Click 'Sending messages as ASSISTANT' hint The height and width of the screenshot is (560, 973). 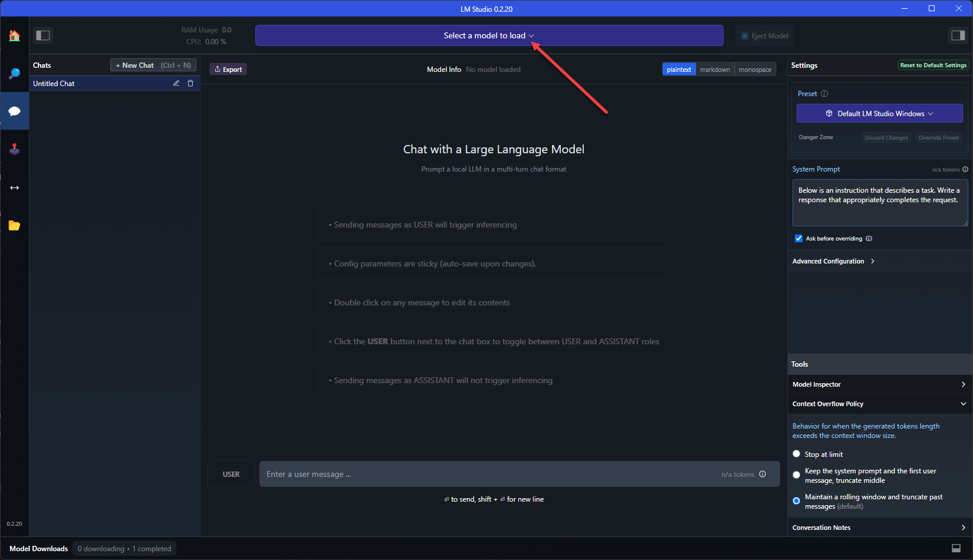click(494, 380)
